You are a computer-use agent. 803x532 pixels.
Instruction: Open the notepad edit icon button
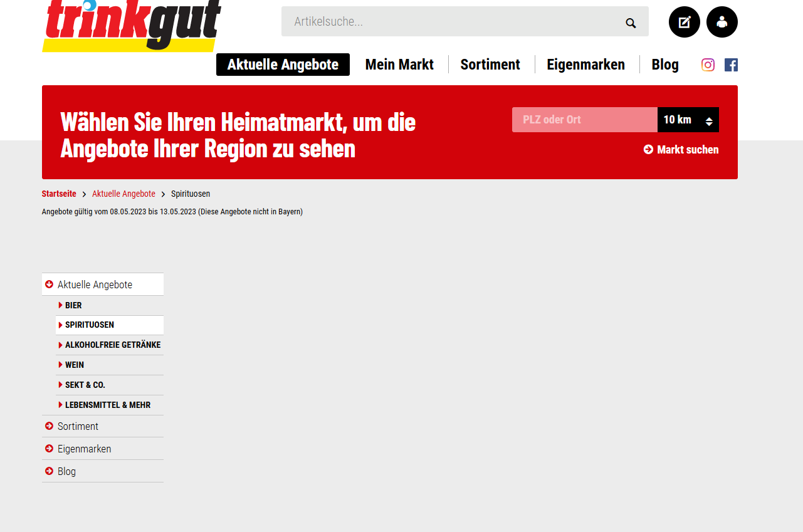click(x=685, y=22)
